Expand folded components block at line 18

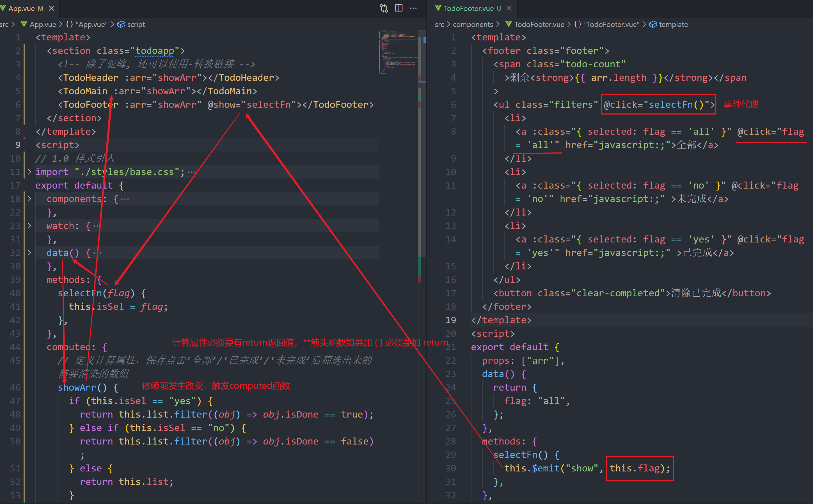29,199
